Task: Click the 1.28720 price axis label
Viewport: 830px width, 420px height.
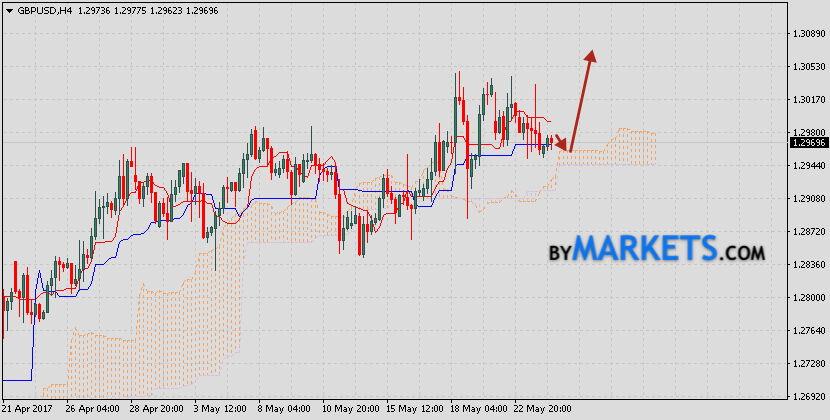Action: tap(806, 232)
